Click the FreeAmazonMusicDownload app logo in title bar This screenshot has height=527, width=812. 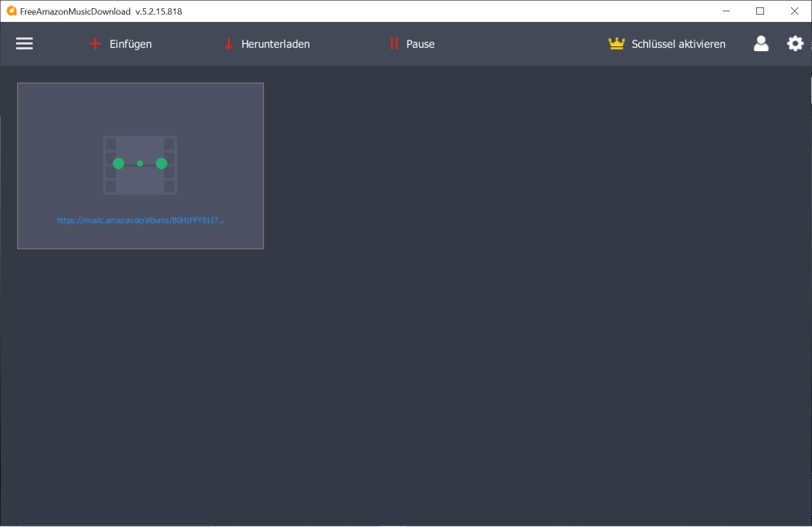click(x=11, y=11)
